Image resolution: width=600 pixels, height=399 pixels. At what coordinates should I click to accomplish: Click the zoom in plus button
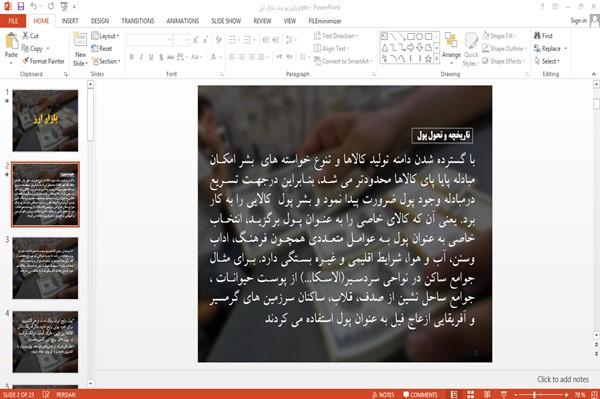point(566,394)
